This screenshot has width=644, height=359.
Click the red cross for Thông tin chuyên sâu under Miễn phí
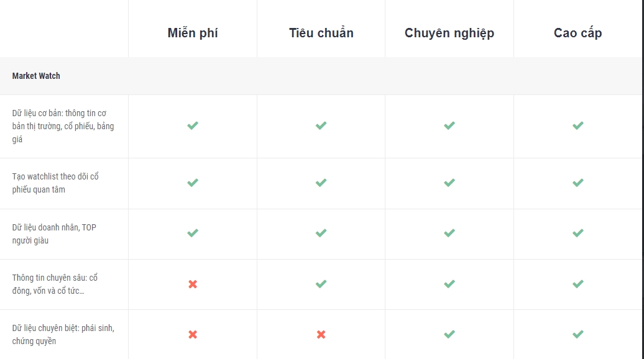click(193, 284)
